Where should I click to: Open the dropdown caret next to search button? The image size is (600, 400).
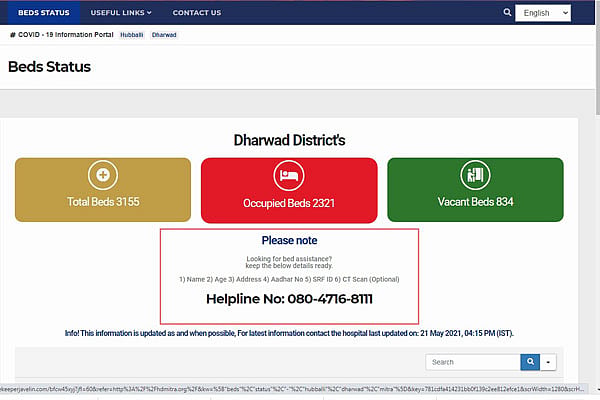click(x=548, y=362)
